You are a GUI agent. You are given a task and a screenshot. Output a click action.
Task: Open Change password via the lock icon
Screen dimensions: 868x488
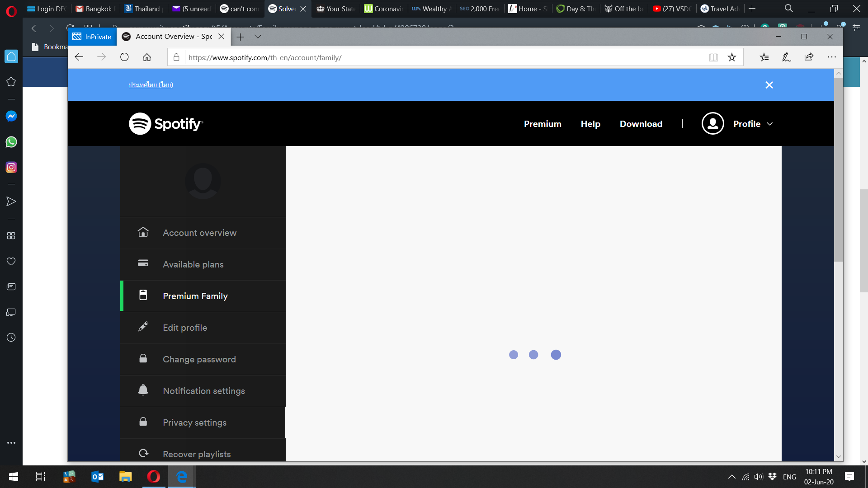pyautogui.click(x=143, y=359)
